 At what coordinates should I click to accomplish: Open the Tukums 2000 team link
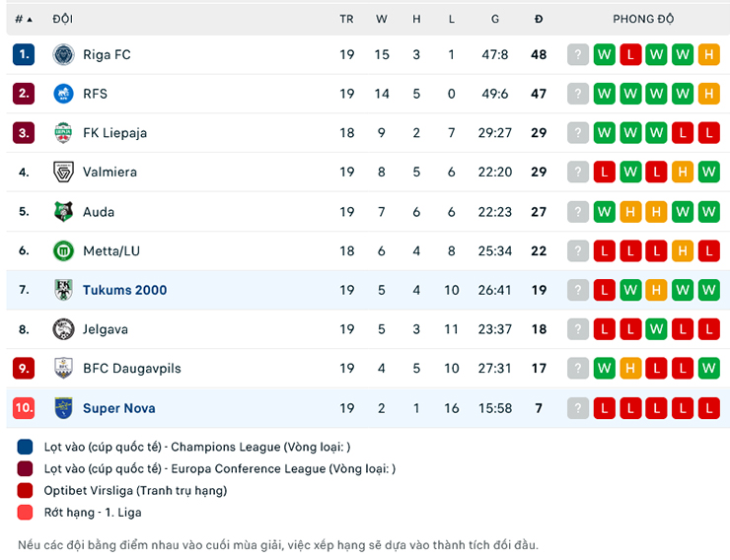[x=124, y=290]
